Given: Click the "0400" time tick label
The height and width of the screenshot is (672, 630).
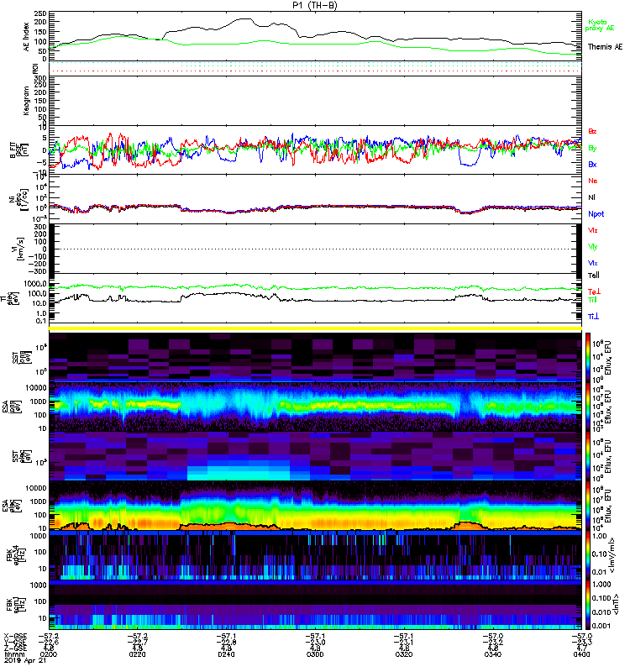Looking at the screenshot, I should (x=581, y=654).
